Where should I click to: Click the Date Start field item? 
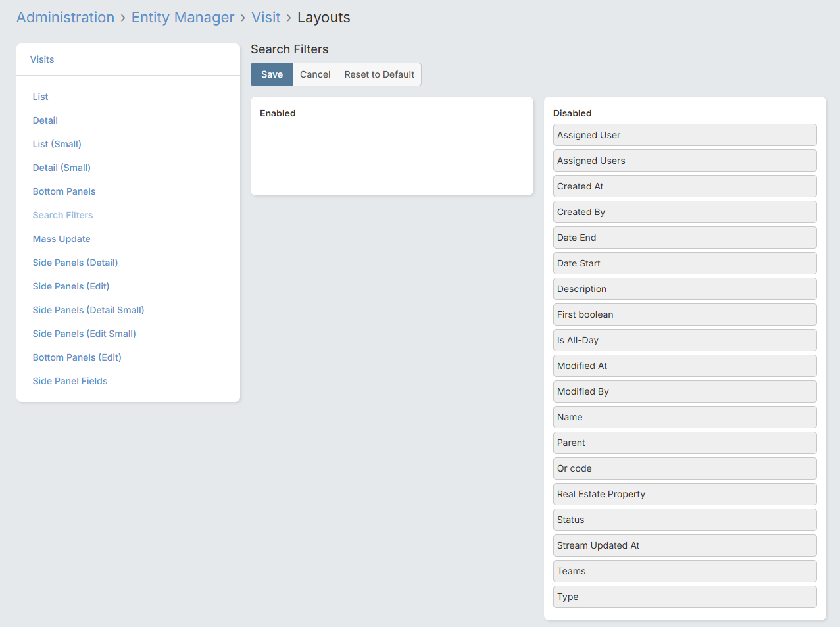[x=684, y=263]
